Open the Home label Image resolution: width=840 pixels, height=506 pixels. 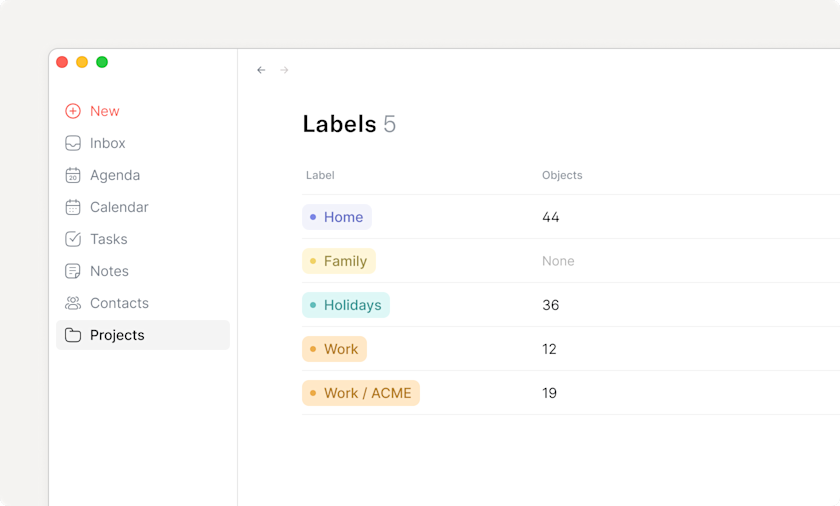(x=337, y=217)
